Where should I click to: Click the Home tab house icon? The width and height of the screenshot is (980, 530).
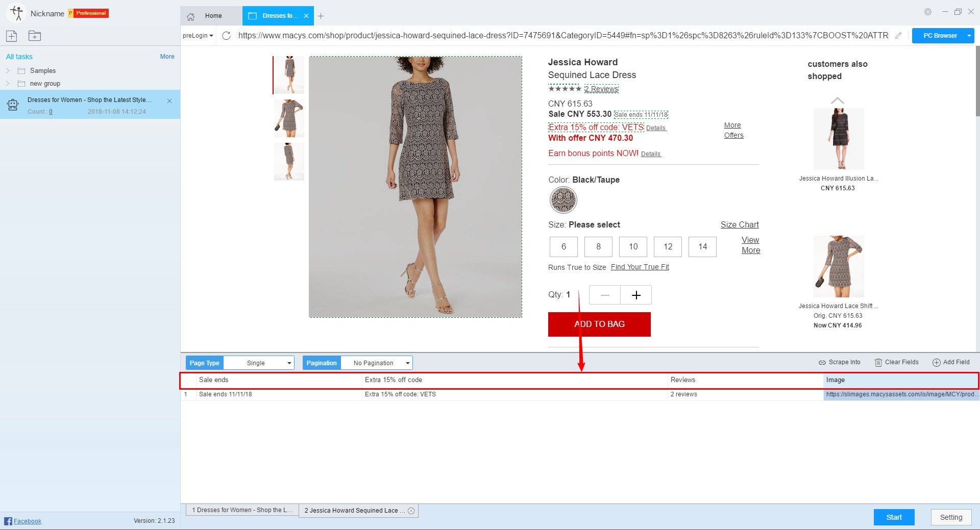pos(191,16)
